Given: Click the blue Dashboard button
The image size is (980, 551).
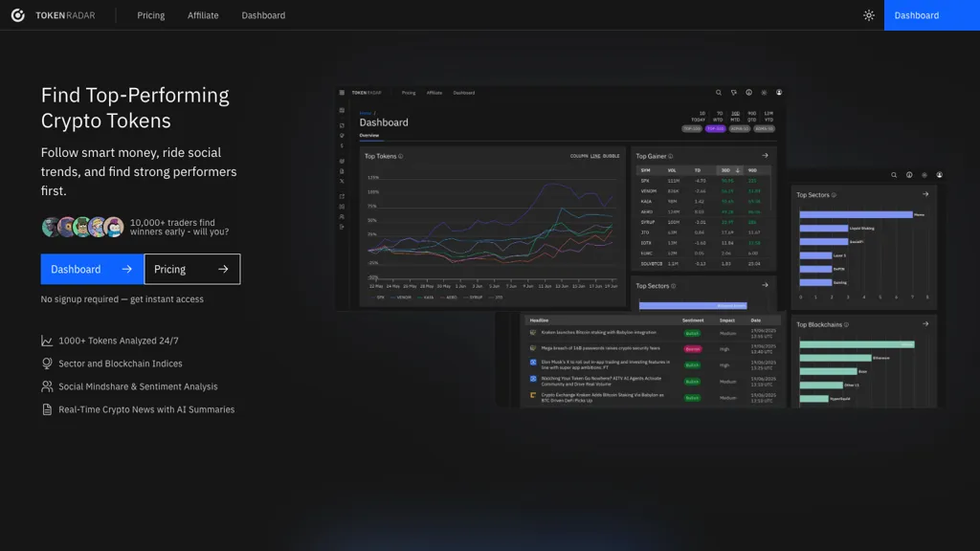Looking at the screenshot, I should (91, 270).
